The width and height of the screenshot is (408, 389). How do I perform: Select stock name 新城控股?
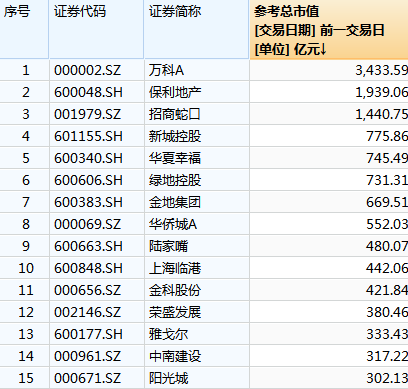(x=175, y=136)
